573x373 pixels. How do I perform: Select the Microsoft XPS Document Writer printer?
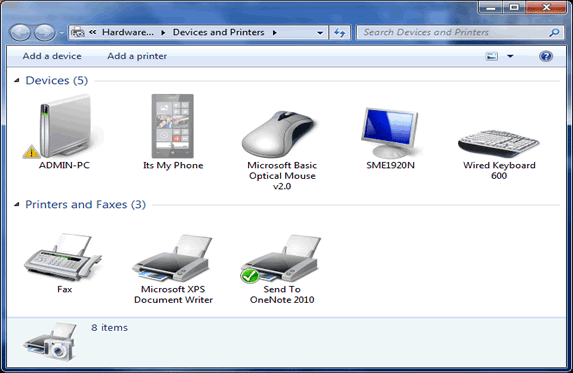point(172,258)
